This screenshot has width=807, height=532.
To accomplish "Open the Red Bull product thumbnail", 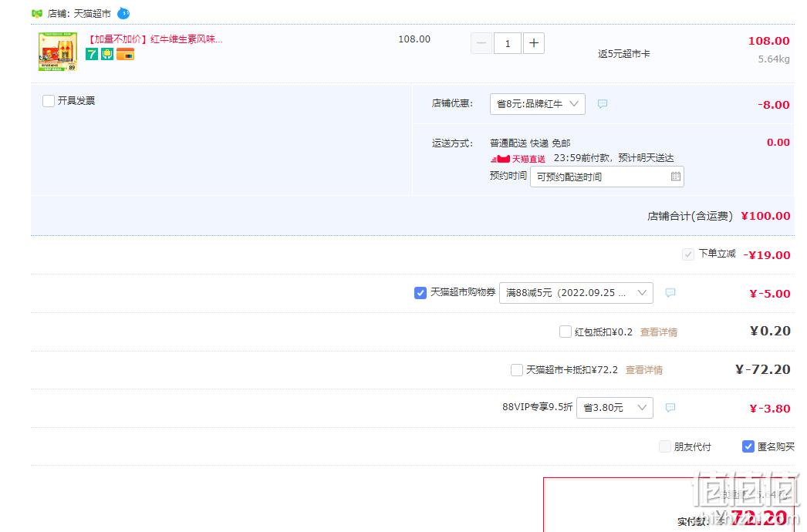I will tap(58, 52).
